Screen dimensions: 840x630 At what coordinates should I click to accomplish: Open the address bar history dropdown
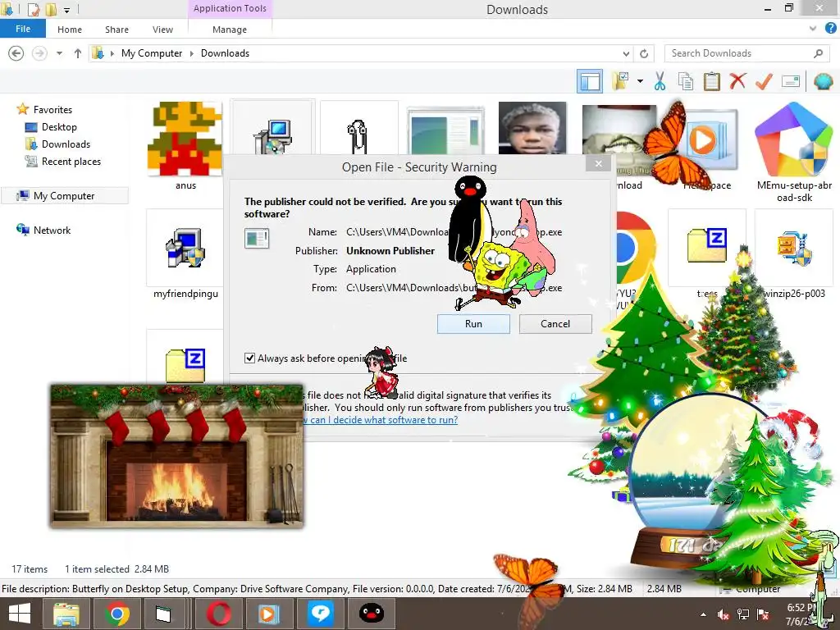point(626,53)
